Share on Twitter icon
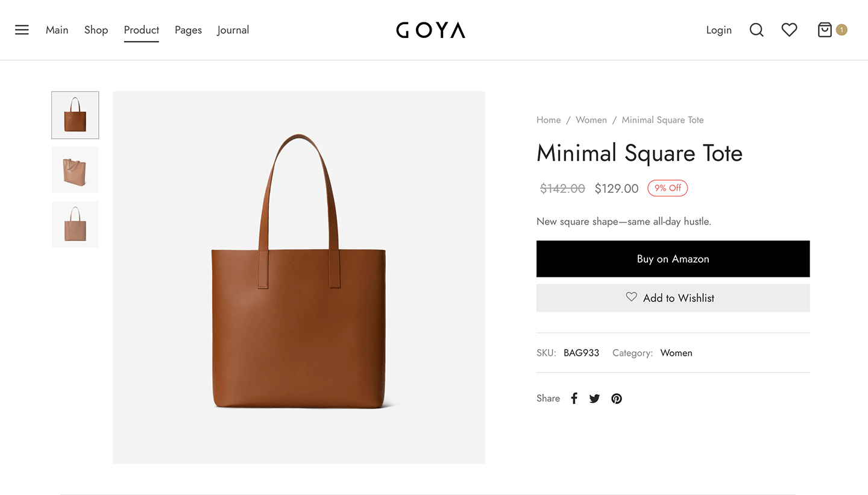The width and height of the screenshot is (868, 495). 594,399
